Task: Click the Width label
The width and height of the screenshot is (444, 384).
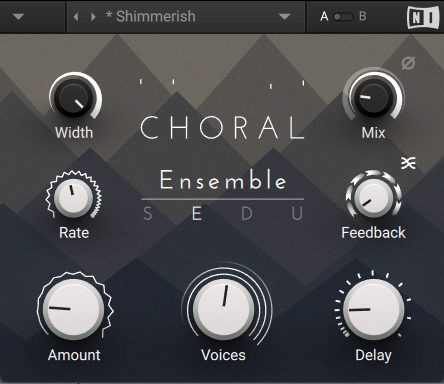Action: point(74,133)
